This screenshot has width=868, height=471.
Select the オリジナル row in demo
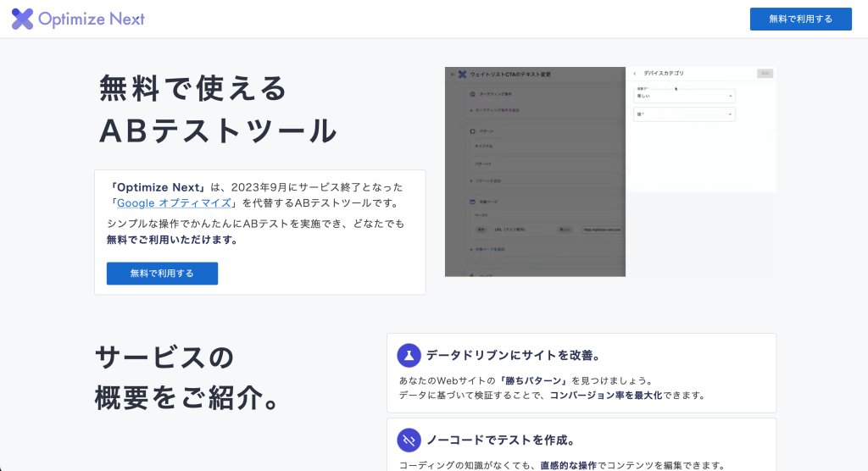pyautogui.click(x=547, y=146)
